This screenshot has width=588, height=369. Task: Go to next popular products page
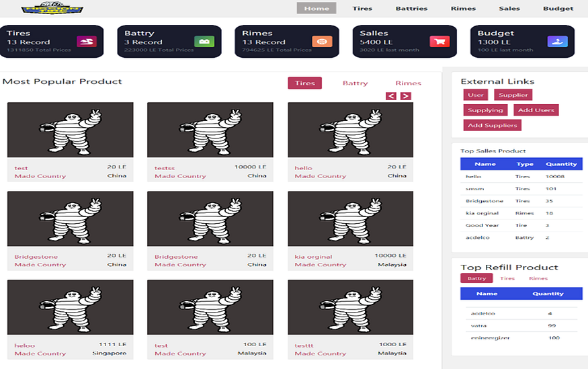coord(405,96)
